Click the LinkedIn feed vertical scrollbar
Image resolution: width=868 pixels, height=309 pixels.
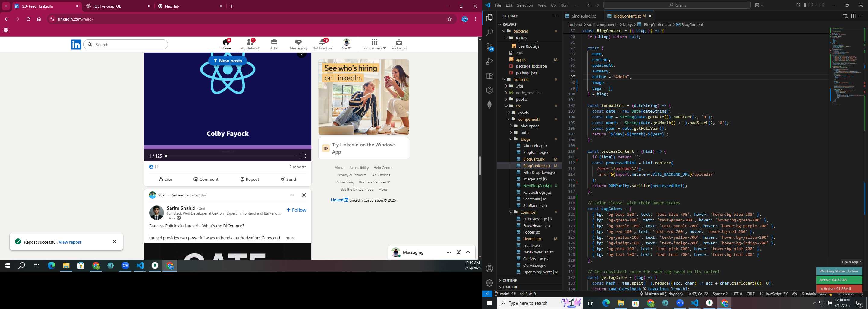480,165
